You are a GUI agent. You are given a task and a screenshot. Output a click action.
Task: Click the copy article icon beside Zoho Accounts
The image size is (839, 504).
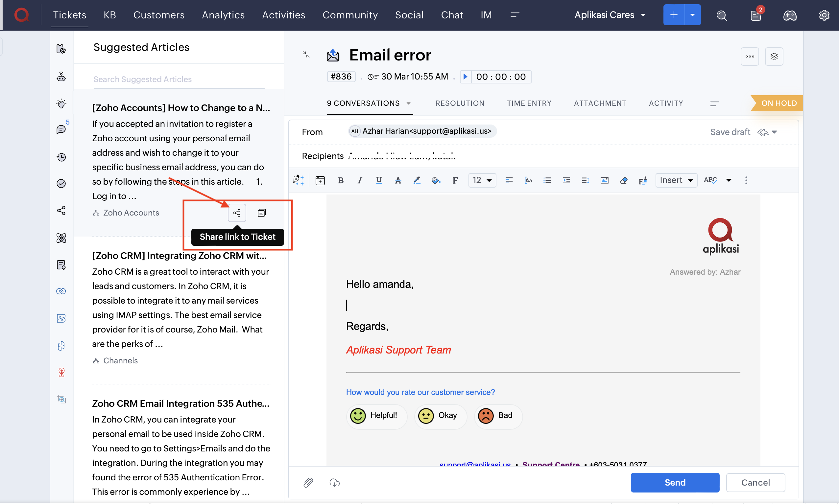262,213
